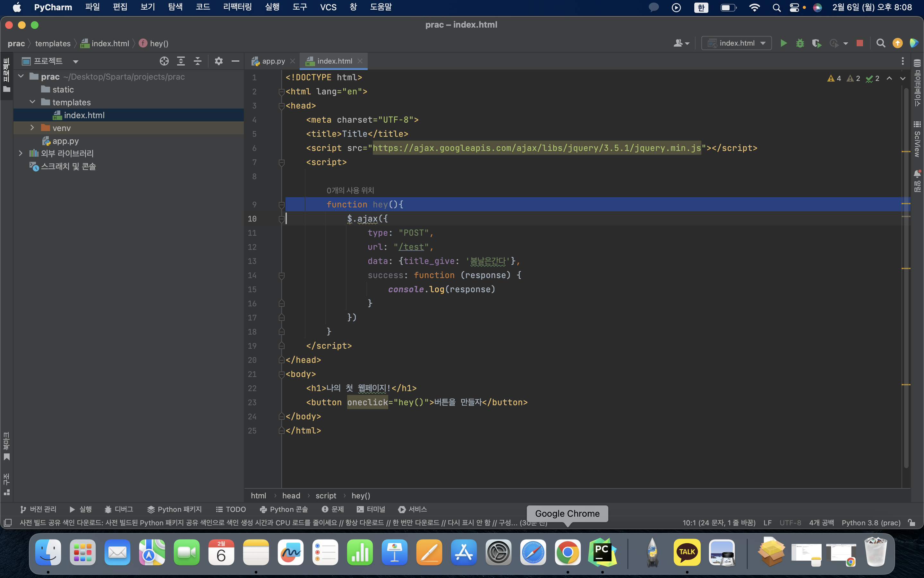This screenshot has height=578, width=924.
Task: Open Google Chrome from the Dock
Action: click(x=567, y=552)
